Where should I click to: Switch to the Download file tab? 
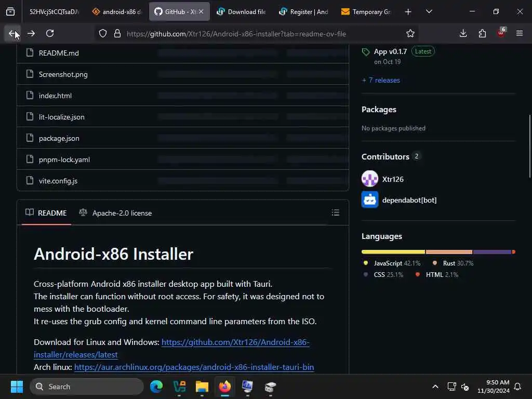(242, 12)
